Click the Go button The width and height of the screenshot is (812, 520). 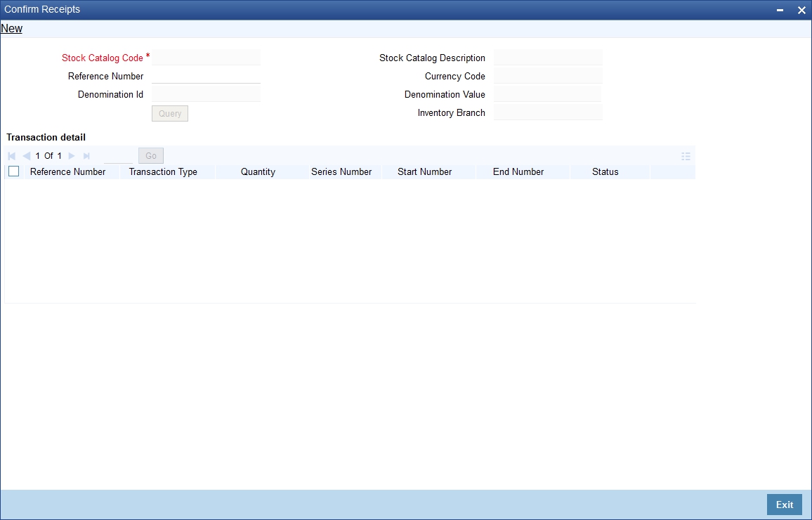(x=151, y=156)
